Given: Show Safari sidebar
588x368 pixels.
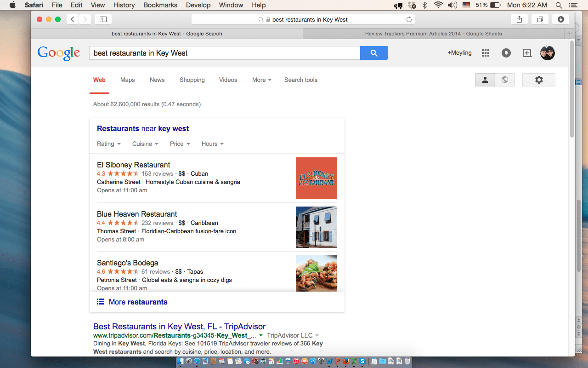Looking at the screenshot, I should (x=103, y=19).
